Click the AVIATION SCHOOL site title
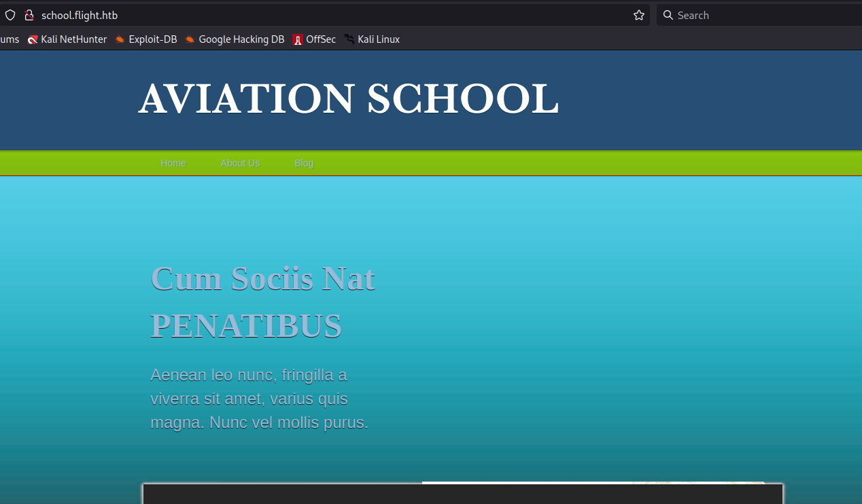 pyautogui.click(x=348, y=99)
